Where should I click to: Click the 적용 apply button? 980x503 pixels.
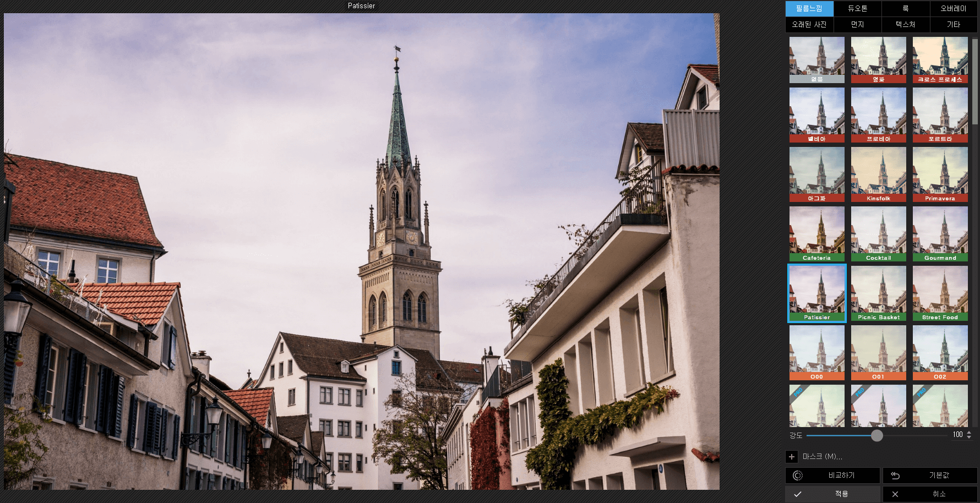coord(832,494)
